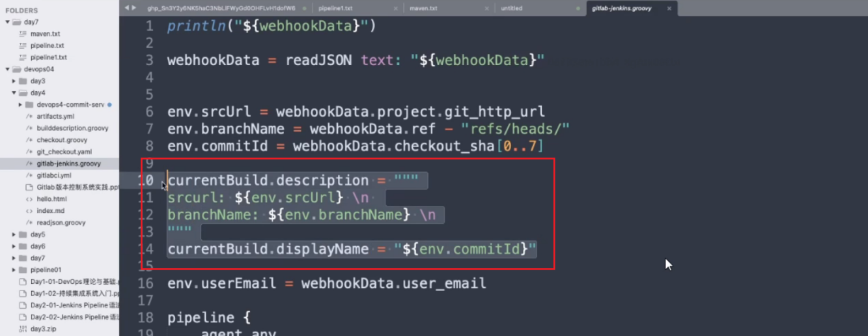Image resolution: width=868 pixels, height=336 pixels.
Task: Switch to the ghp_Sn3Y2y6NK5haC3 tab
Action: [x=221, y=8]
